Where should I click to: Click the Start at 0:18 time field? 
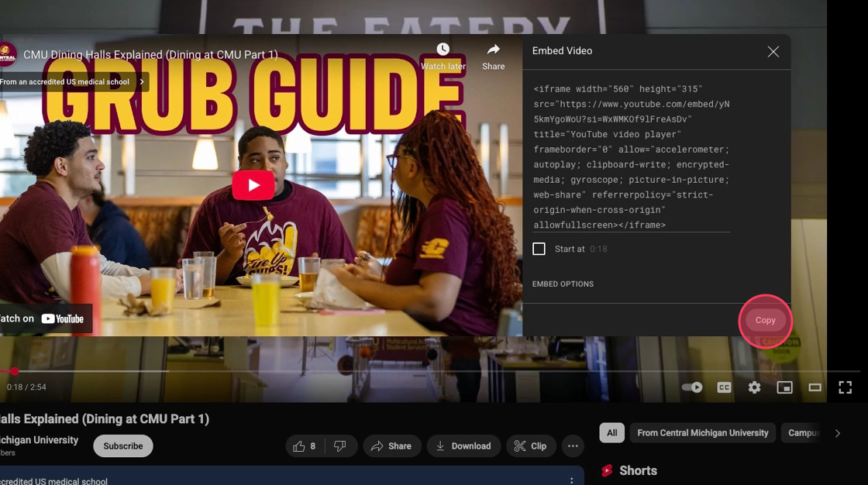tap(598, 249)
